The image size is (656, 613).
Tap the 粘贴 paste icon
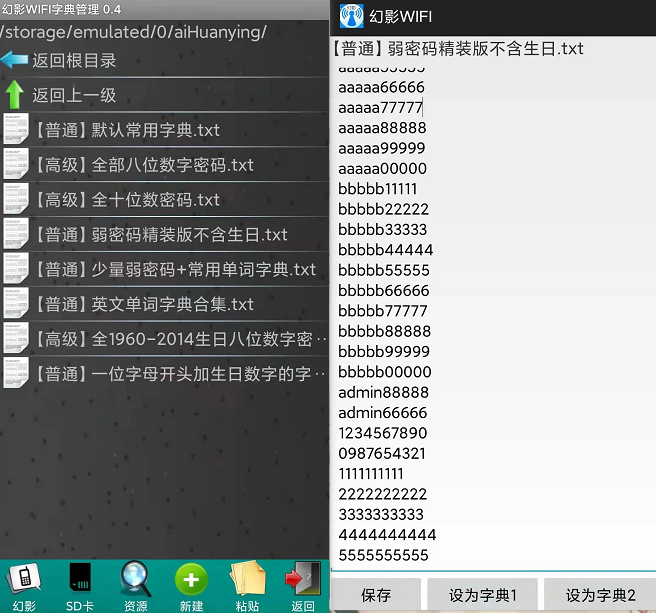click(x=247, y=579)
